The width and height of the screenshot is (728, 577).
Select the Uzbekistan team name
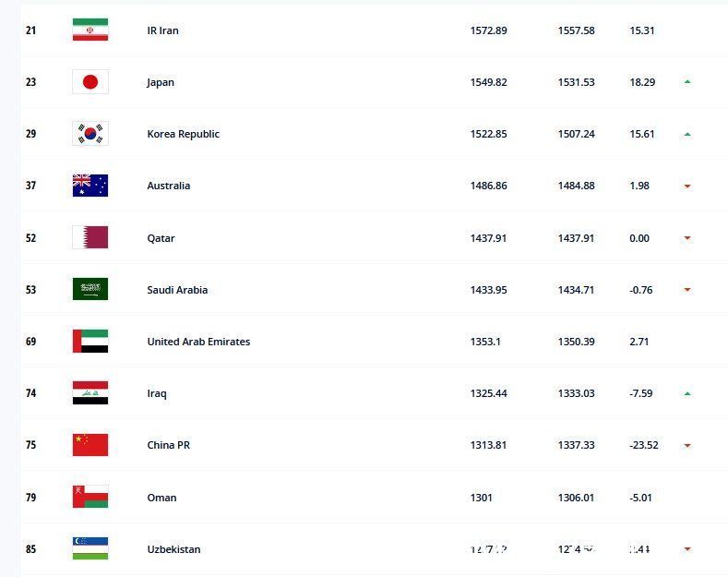[173, 549]
